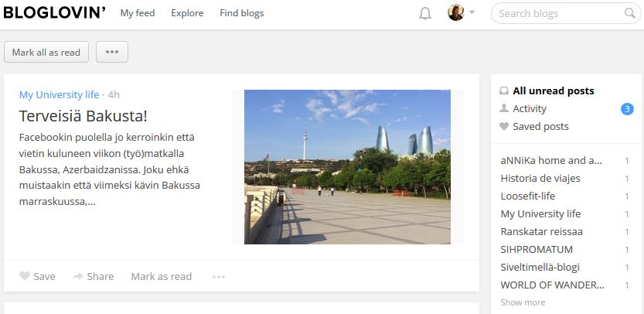Image resolution: width=644 pixels, height=314 pixels.
Task: Click the Share arrow icon
Action: 78,276
